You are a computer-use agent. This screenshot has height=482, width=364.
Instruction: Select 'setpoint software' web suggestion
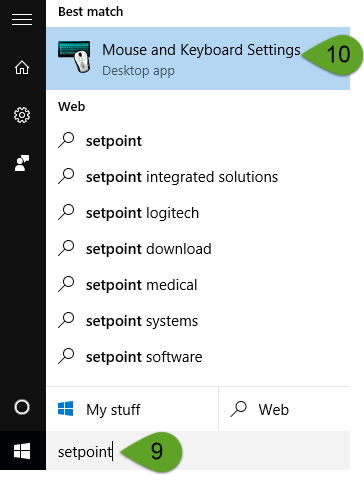(x=198, y=357)
